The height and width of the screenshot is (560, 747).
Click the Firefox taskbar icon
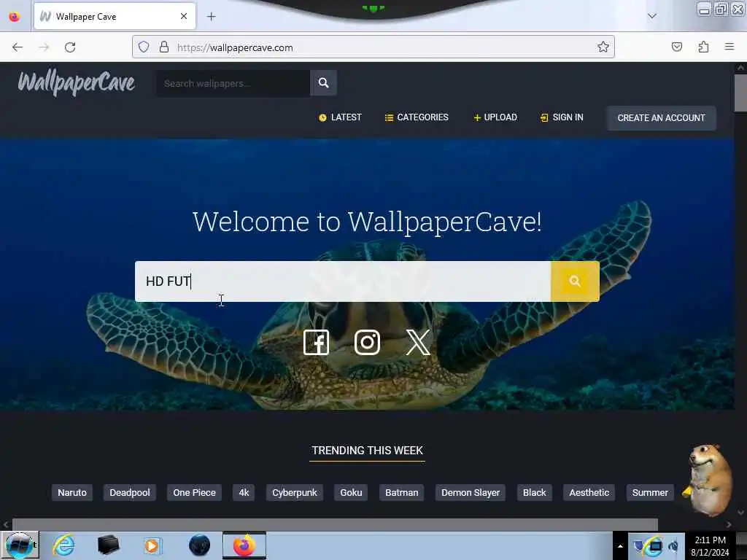(x=244, y=545)
